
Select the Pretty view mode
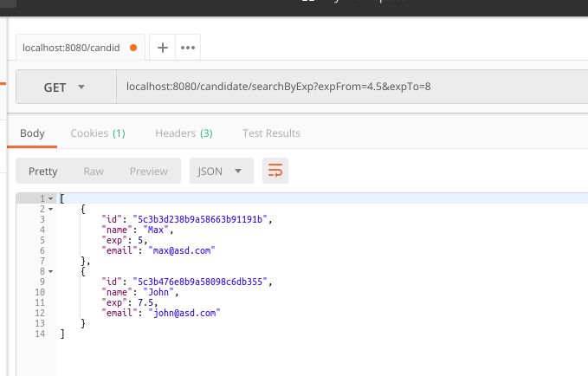click(x=42, y=172)
